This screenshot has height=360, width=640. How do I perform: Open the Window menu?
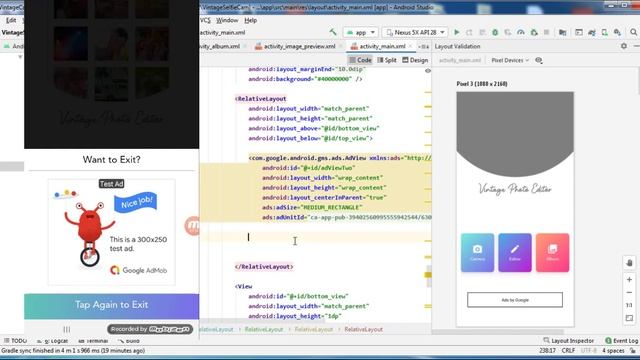coord(227,20)
